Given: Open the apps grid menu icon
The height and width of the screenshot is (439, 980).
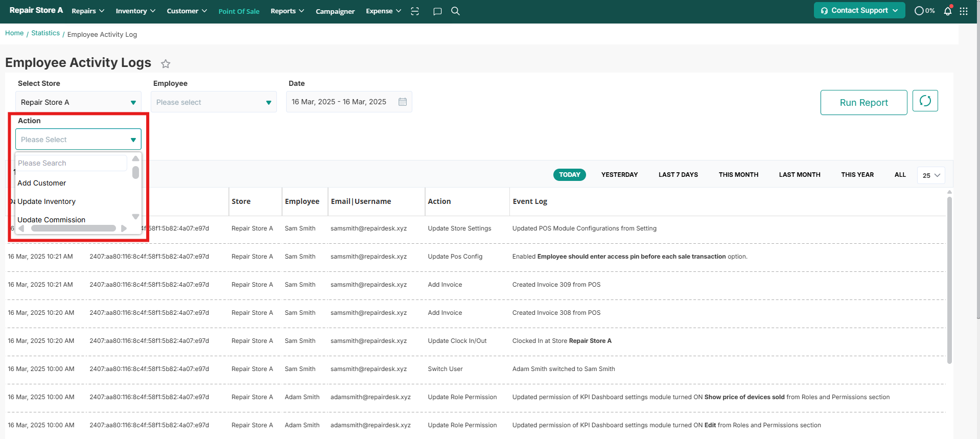Looking at the screenshot, I should [964, 11].
